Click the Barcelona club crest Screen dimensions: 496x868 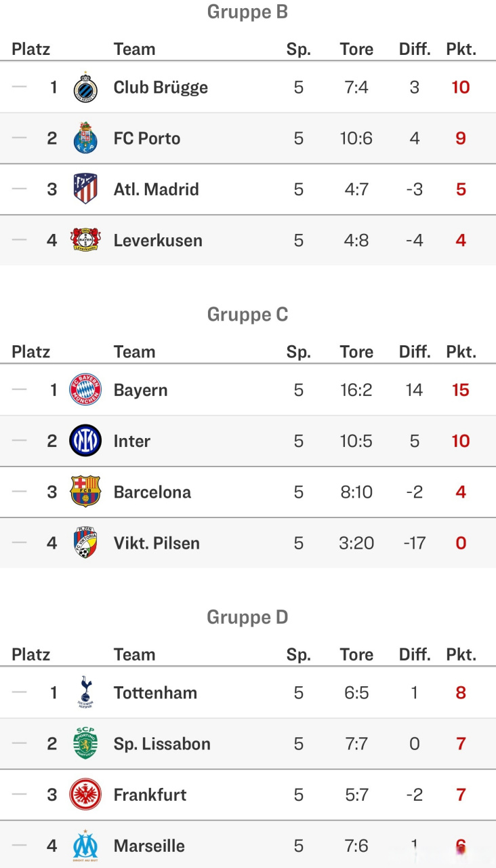[x=85, y=492]
